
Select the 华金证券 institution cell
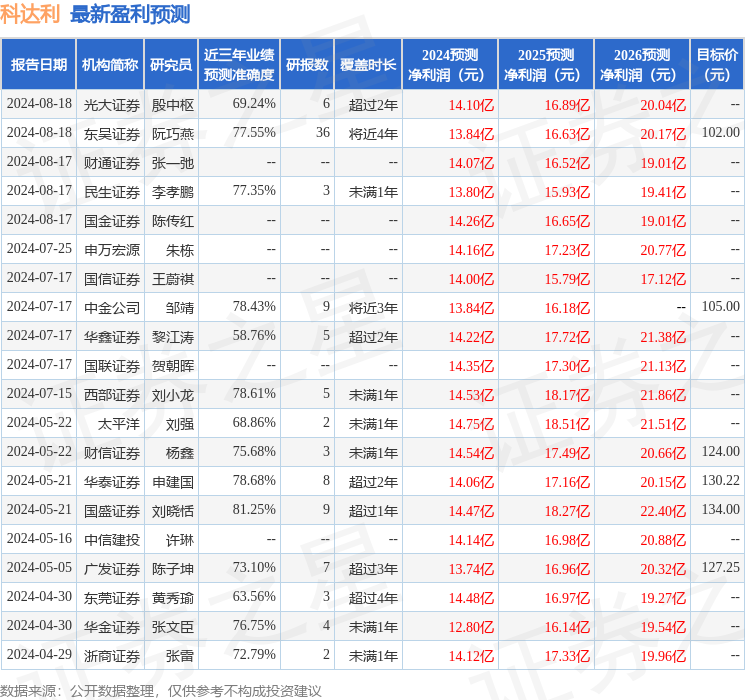(x=112, y=627)
